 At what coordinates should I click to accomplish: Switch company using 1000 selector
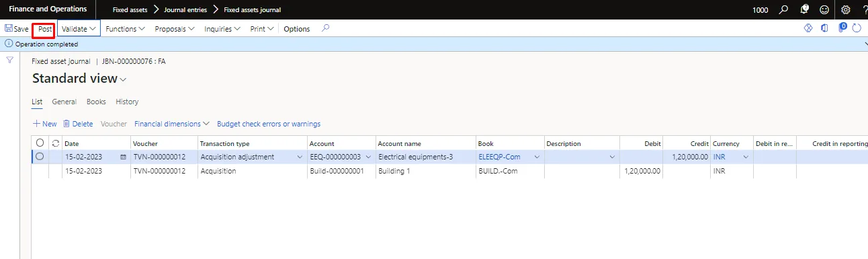pos(761,9)
